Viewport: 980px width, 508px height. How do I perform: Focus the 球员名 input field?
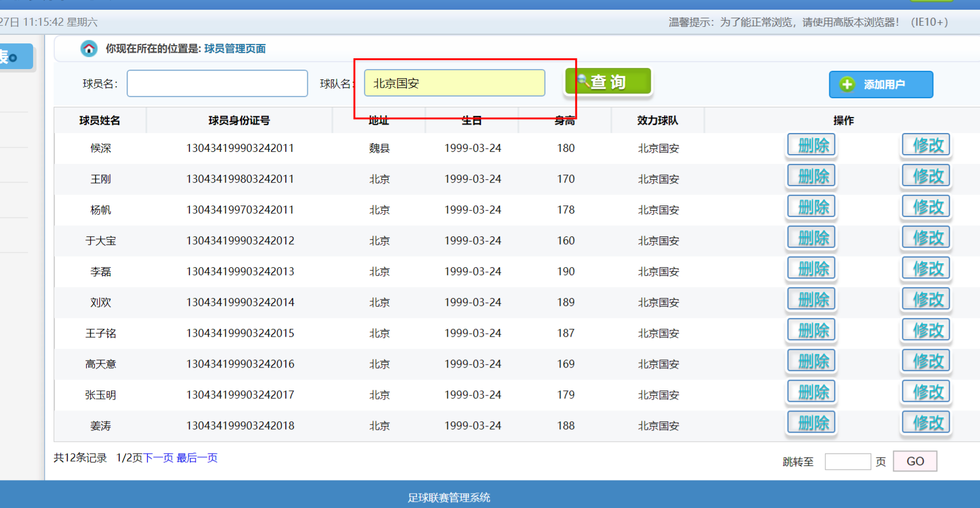tap(217, 83)
